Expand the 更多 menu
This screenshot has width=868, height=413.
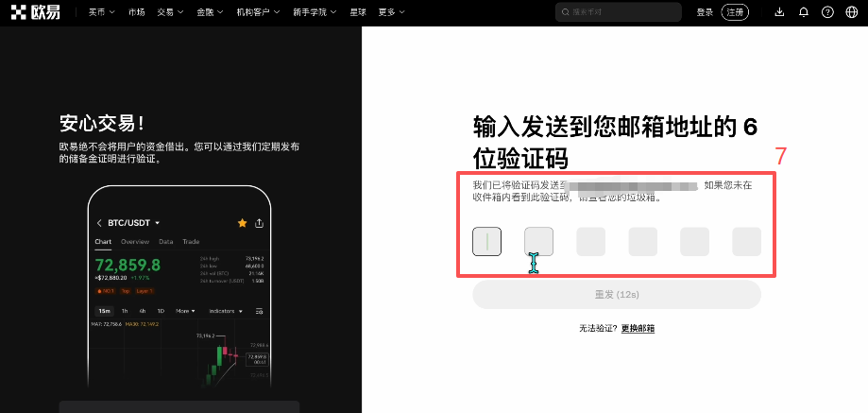pos(391,12)
